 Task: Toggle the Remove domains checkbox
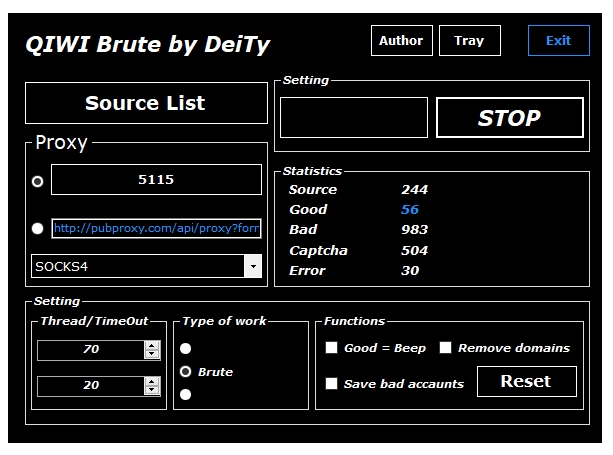click(x=445, y=348)
